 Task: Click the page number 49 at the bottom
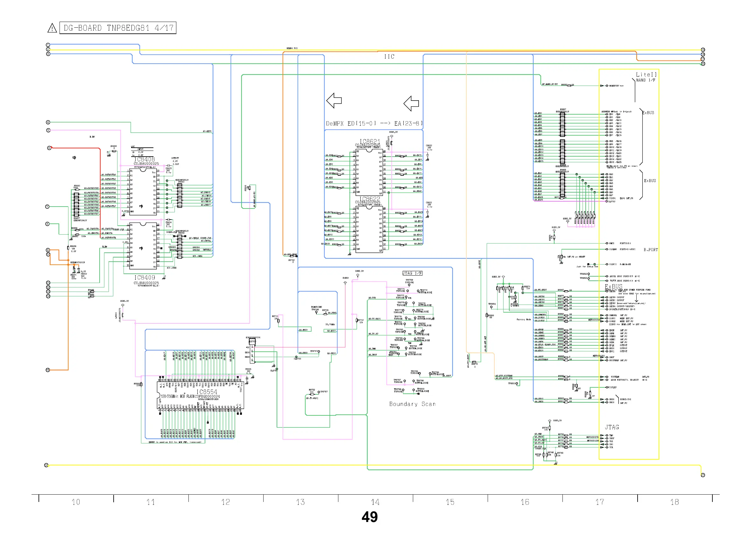(370, 517)
